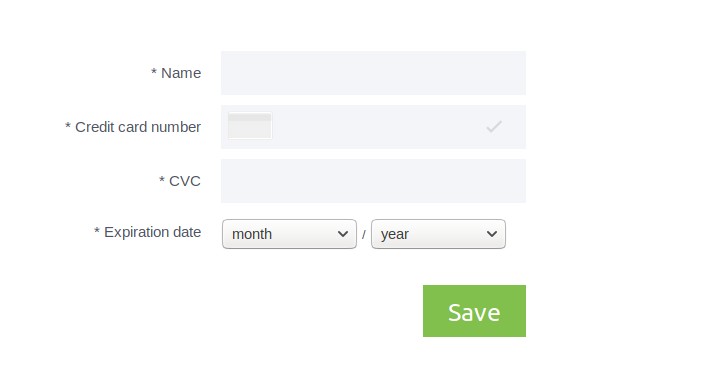Click the asterisk beside Expiration date
This screenshot has width=707, height=388.
(97, 231)
